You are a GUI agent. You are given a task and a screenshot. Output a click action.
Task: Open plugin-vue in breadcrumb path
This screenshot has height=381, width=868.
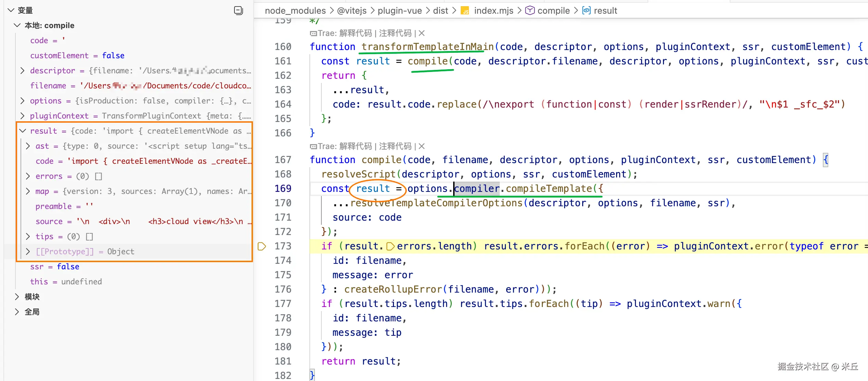click(x=399, y=11)
